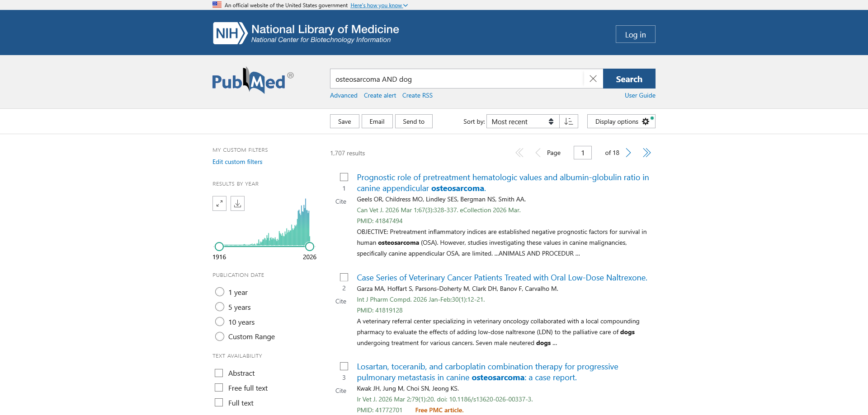Viewport: 868px width, 415px height.
Task: Click the Save button
Action: pos(344,121)
